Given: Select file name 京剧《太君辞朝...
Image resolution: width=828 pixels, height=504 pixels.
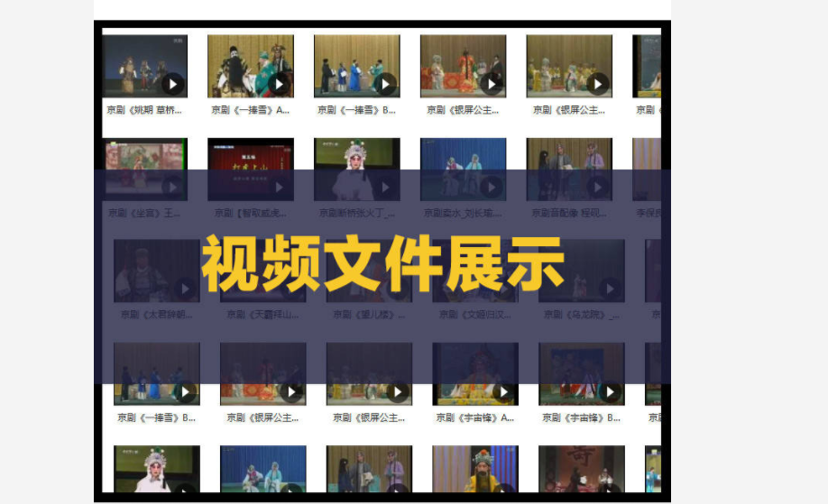Looking at the screenshot, I should (x=157, y=315).
